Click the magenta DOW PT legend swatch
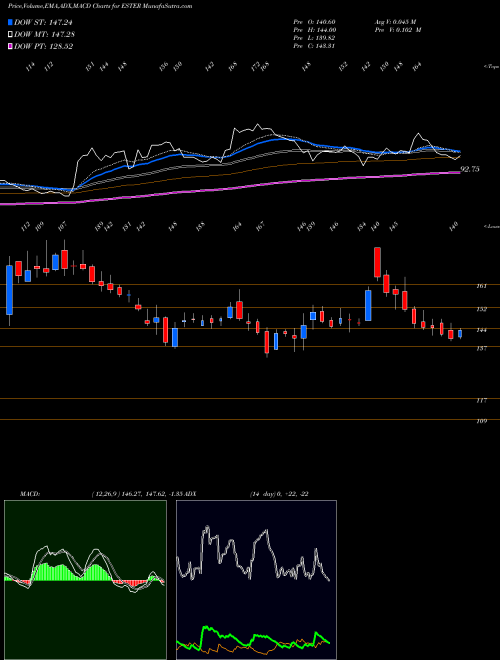 (x=11, y=46)
